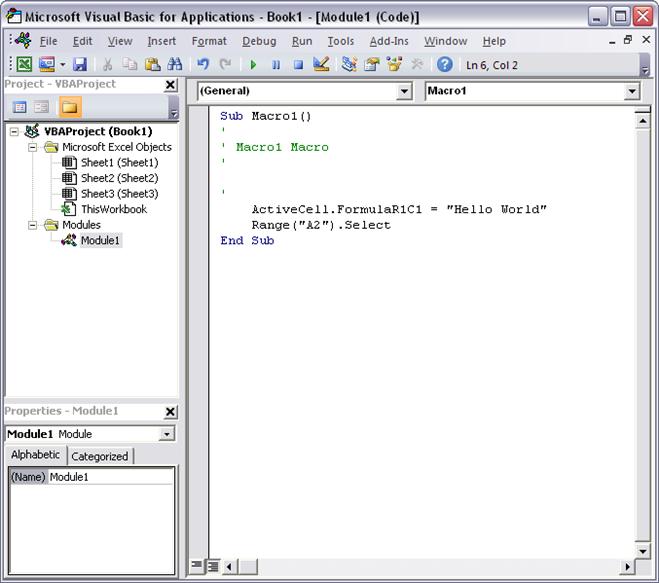Viewport: 659px width, 583px height.
Task: Toggle Folders button in Project panel
Action: click(x=70, y=107)
